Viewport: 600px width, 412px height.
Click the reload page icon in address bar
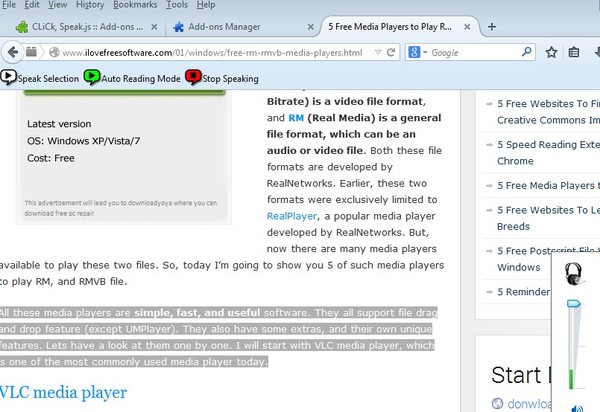click(x=391, y=52)
